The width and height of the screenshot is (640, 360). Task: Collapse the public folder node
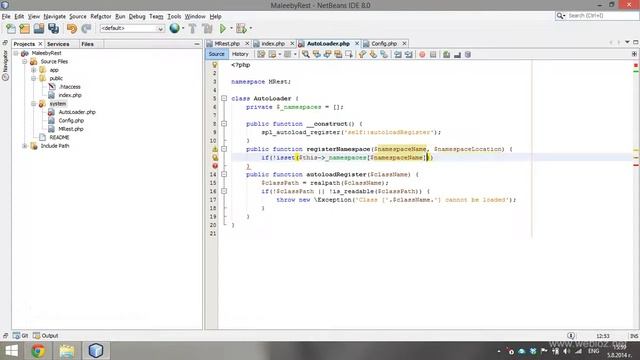(33, 78)
